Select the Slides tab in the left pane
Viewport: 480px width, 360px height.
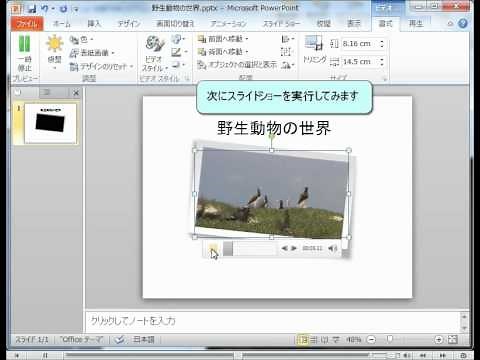click(18, 92)
